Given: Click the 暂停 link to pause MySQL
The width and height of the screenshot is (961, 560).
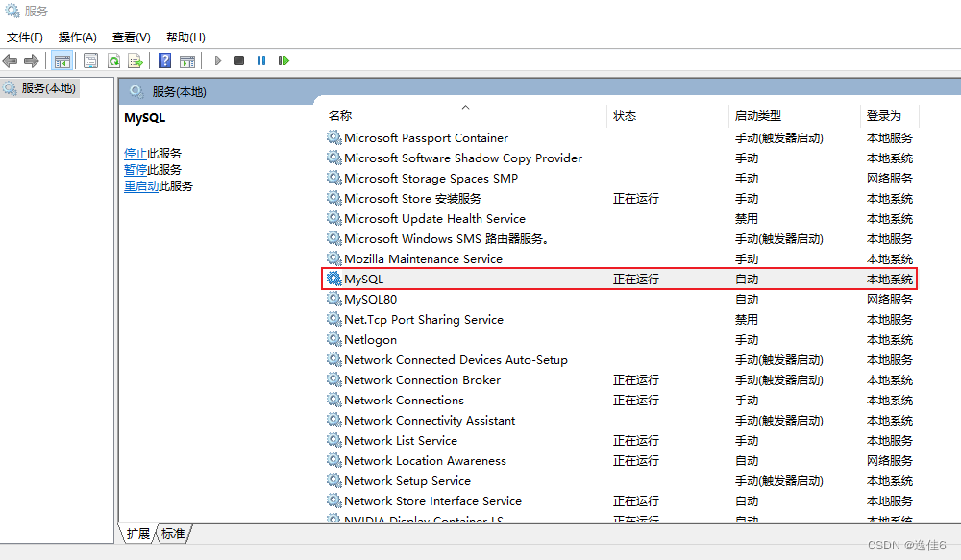Looking at the screenshot, I should 136,170.
